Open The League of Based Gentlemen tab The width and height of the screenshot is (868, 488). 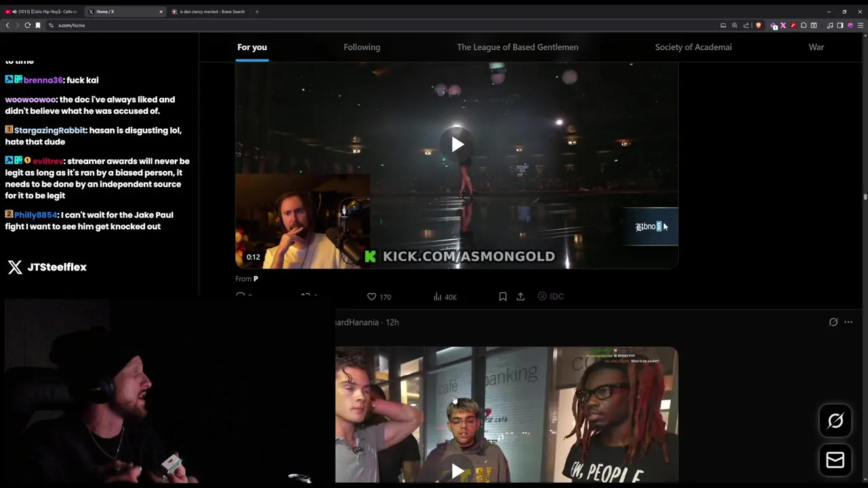517,47
